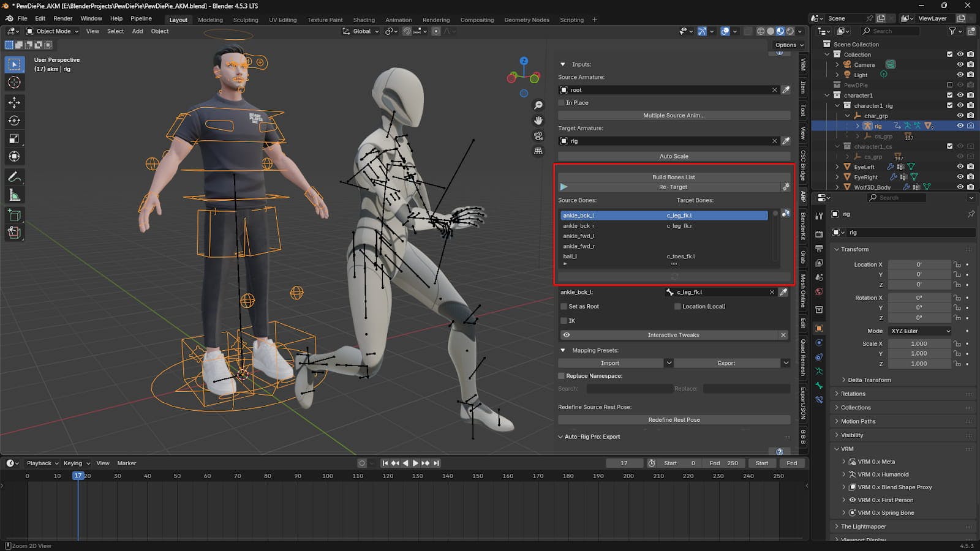Open rotation Mode XYZ Euler dropdown
Image resolution: width=980 pixels, height=551 pixels.
click(920, 331)
